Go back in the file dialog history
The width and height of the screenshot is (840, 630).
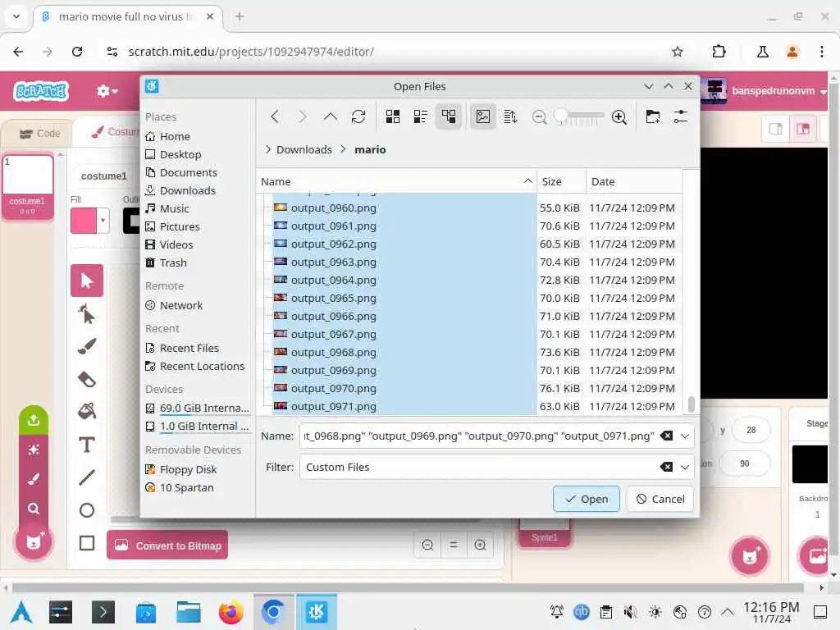(x=275, y=116)
